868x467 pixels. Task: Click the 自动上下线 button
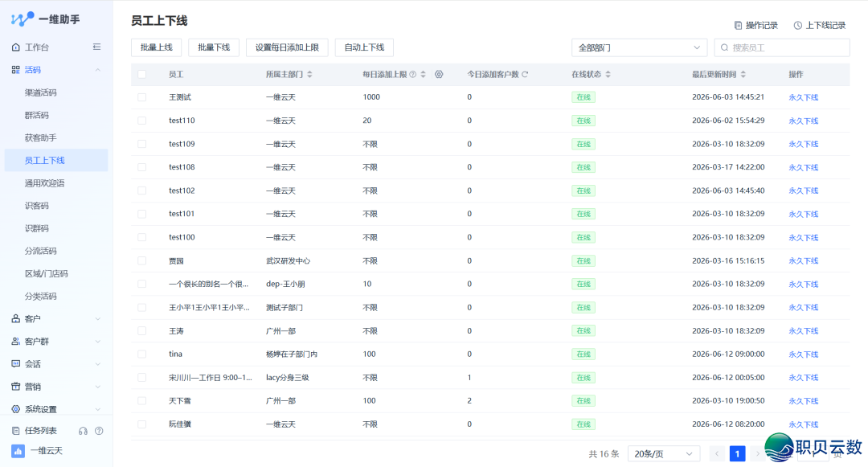[x=364, y=47]
